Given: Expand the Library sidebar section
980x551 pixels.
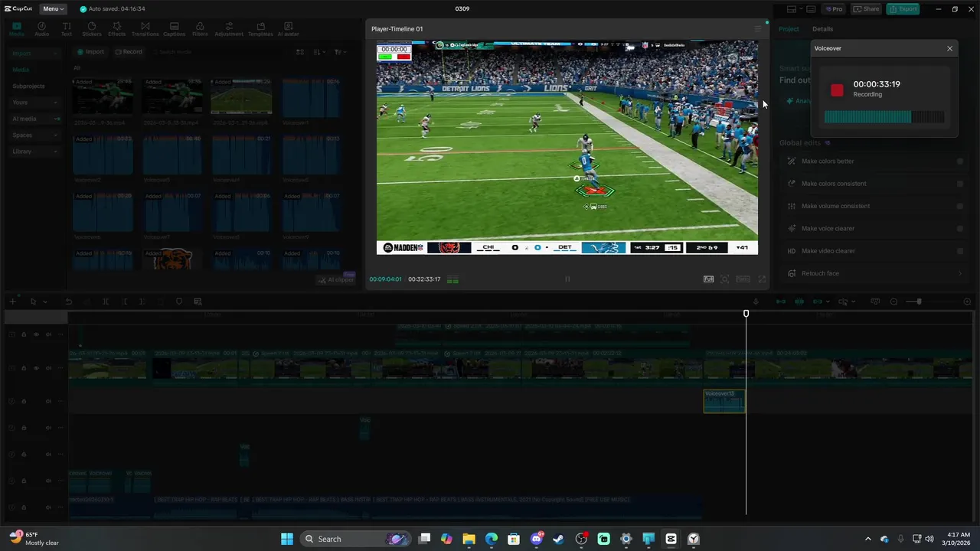Looking at the screenshot, I should 34,152.
